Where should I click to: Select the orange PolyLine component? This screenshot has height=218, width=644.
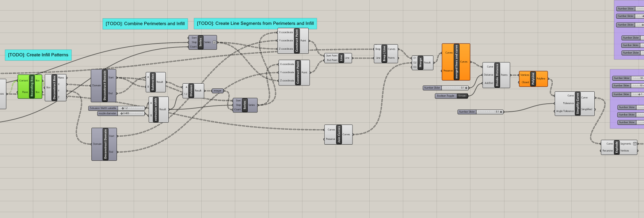coord(533,79)
